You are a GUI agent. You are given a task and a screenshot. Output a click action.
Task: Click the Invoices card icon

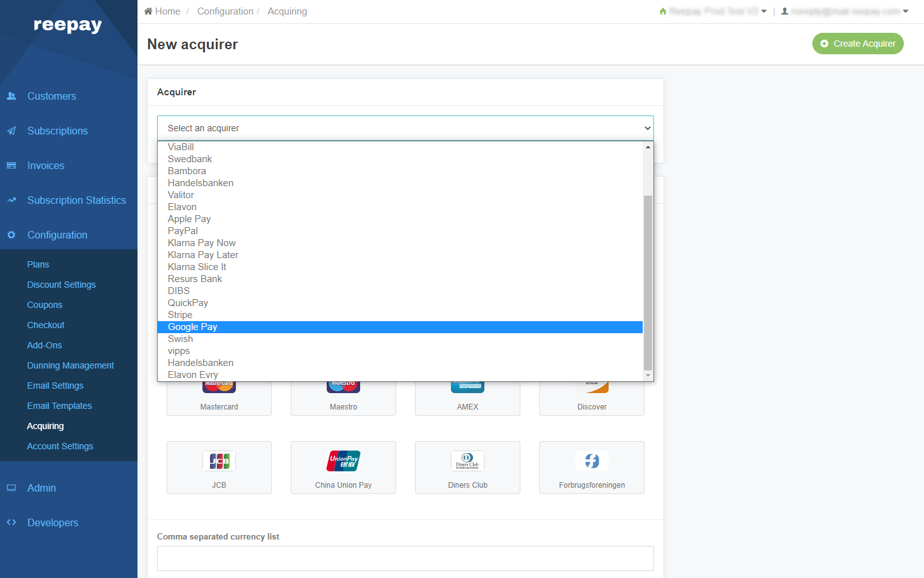(11, 165)
